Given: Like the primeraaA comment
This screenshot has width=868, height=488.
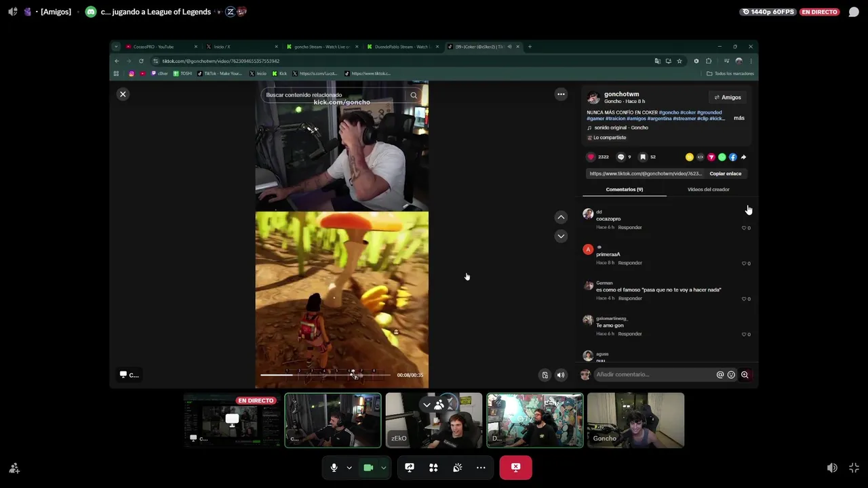Looking at the screenshot, I should (x=745, y=264).
